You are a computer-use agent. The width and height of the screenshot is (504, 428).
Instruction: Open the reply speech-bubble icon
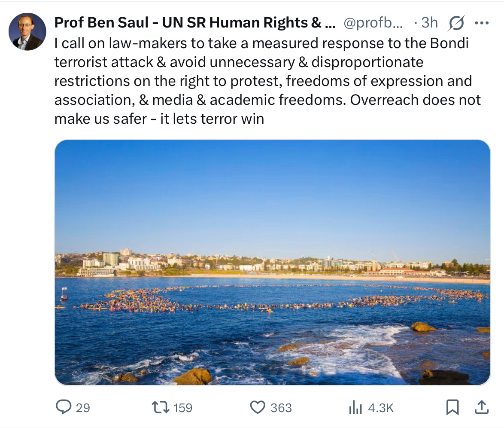[x=64, y=407]
